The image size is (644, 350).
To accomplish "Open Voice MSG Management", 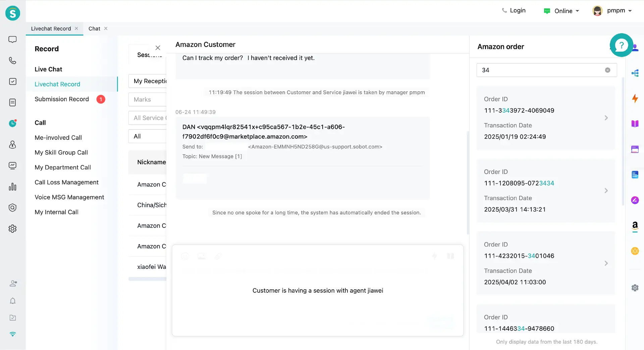I will point(69,197).
